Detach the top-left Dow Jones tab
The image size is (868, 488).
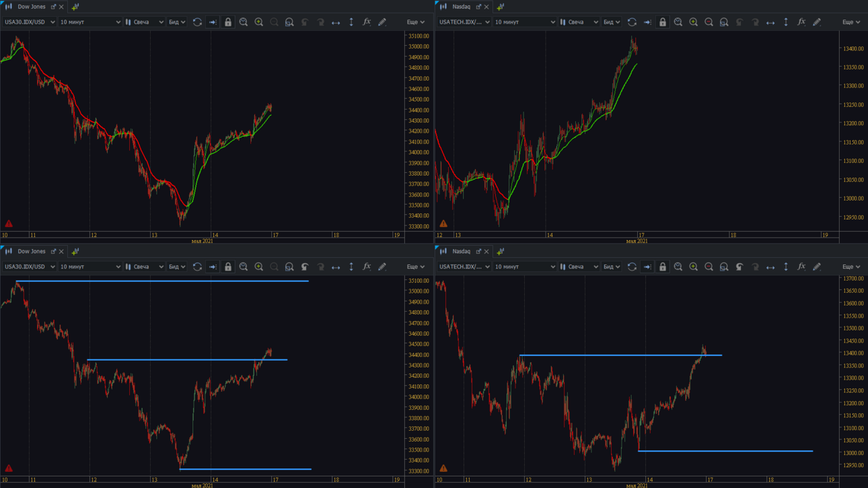point(53,7)
